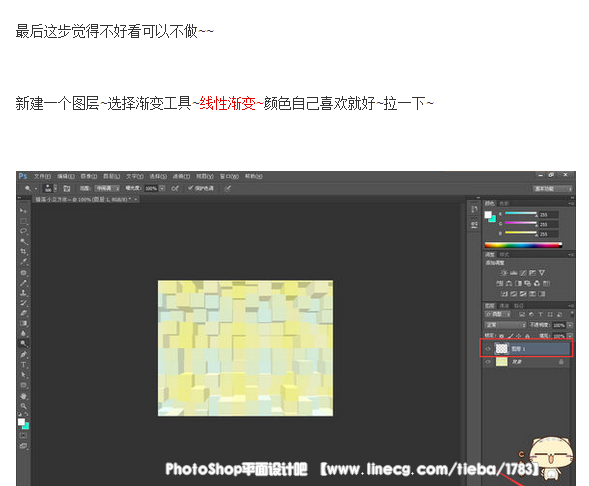Open the File menu
The width and height of the screenshot is (589, 486).
42,176
